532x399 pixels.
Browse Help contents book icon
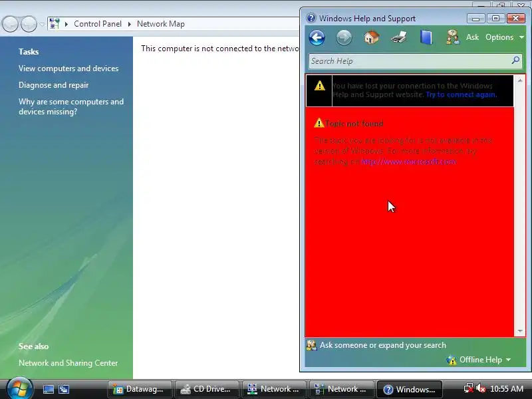[x=426, y=37]
